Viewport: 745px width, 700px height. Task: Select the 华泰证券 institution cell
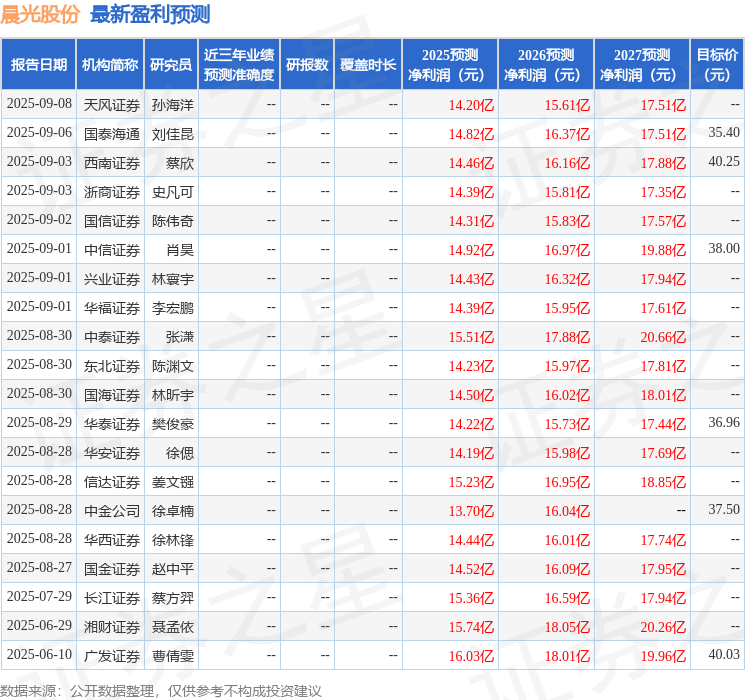click(112, 424)
